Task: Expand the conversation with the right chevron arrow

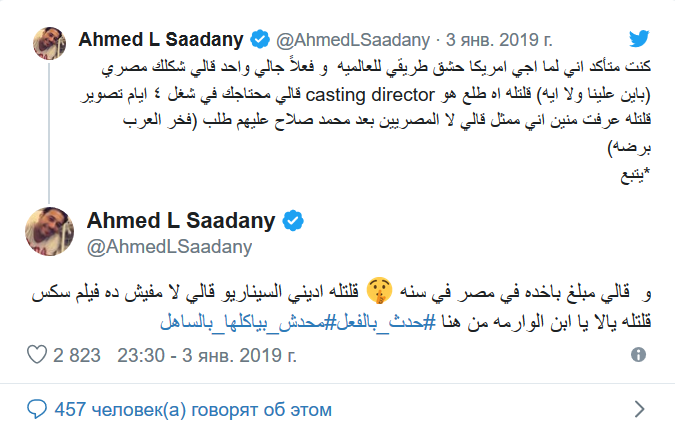Action: click(x=641, y=409)
